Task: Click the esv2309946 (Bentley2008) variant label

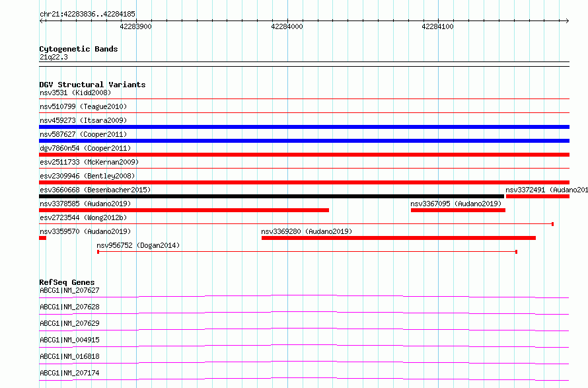Action: tap(87, 176)
